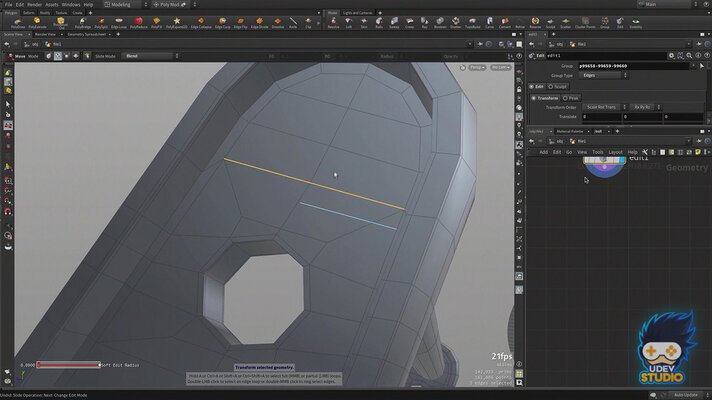Click Layout in network editor menu
The image size is (712, 400).
(x=616, y=152)
